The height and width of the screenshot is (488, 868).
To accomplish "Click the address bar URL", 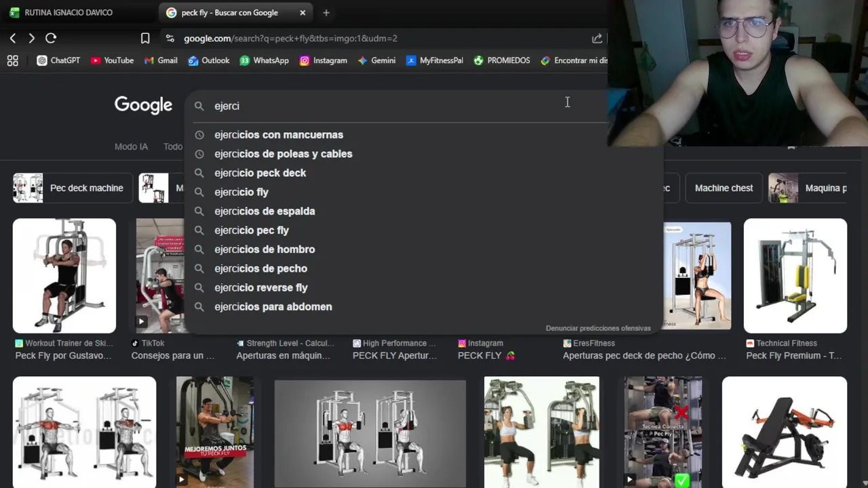I will [291, 39].
